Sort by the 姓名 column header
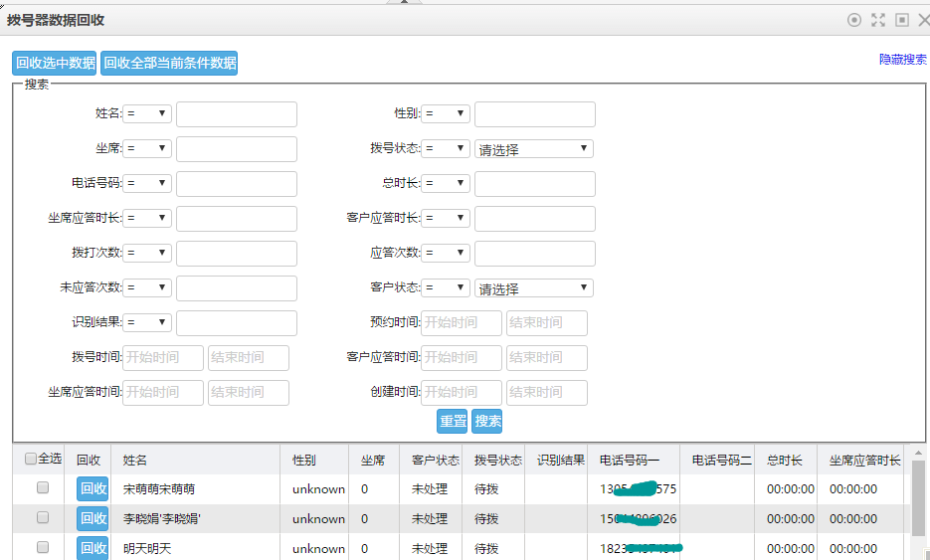The width and height of the screenshot is (930, 560). (135, 461)
